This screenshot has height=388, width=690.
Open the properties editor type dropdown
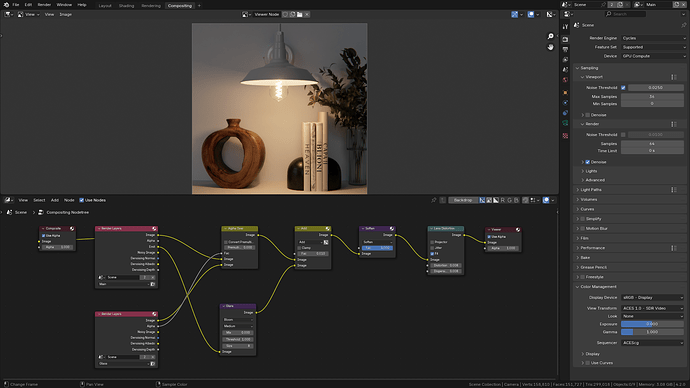568,14
